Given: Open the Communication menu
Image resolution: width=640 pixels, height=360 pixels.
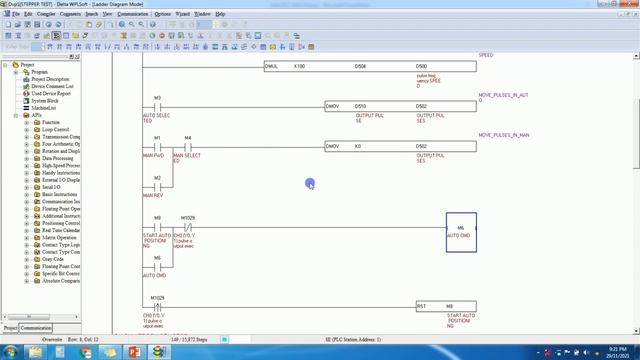Looking at the screenshot, I should pyautogui.click(x=133, y=14).
